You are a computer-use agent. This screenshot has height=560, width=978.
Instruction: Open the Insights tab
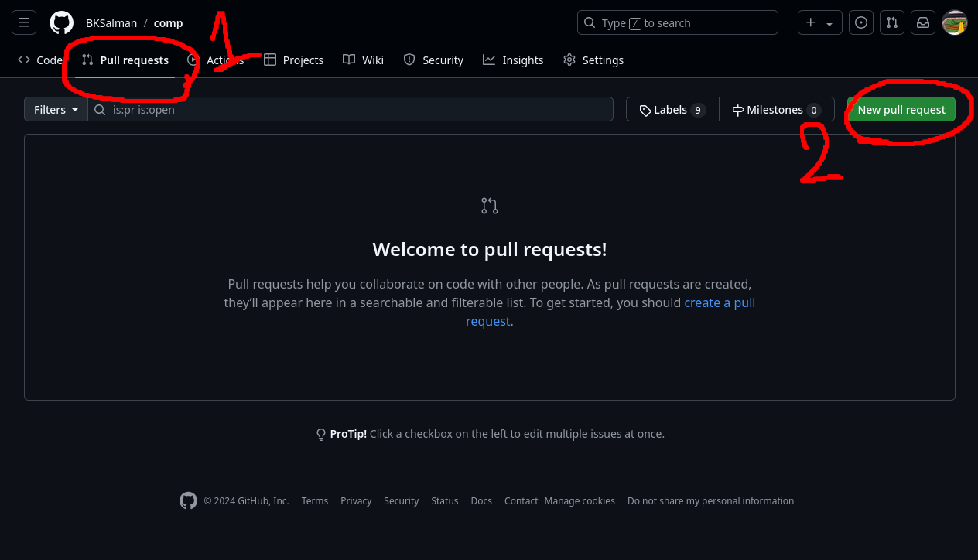[513, 60]
